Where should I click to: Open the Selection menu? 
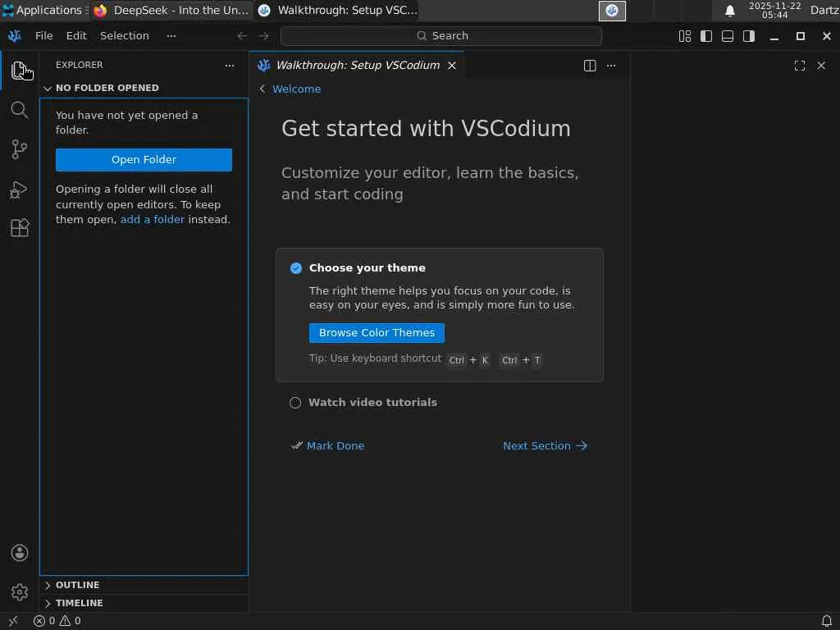pos(125,36)
